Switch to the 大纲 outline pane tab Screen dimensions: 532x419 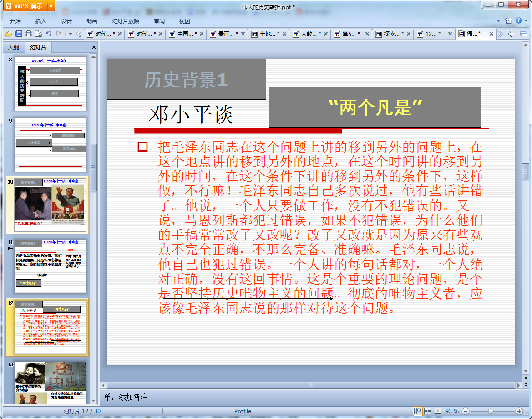[x=14, y=47]
